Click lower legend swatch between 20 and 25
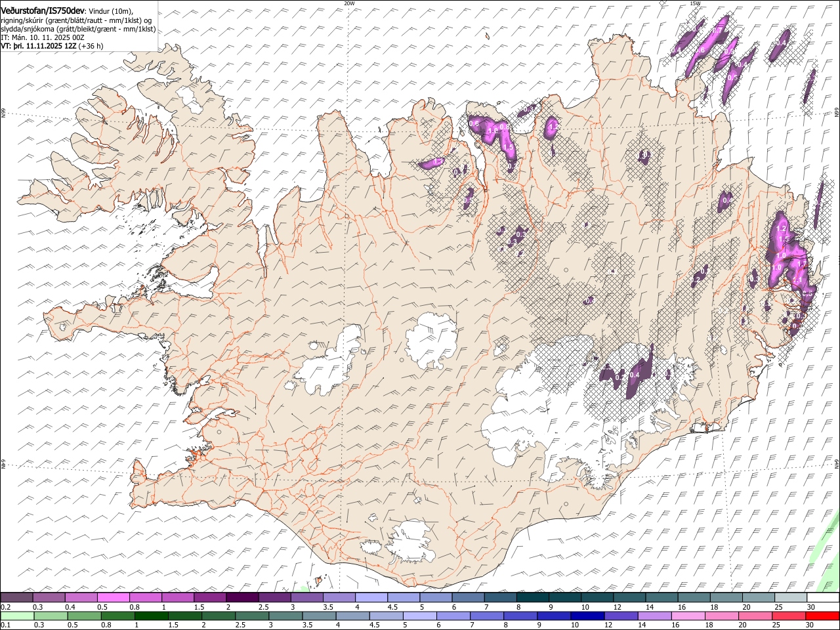Image resolution: width=840 pixels, height=630 pixels. pyautogui.click(x=755, y=616)
